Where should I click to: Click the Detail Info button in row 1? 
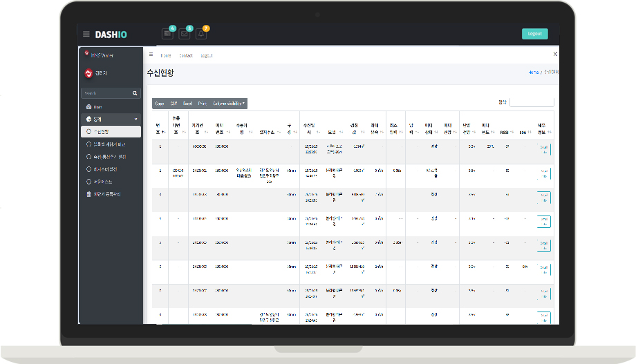[x=544, y=149]
